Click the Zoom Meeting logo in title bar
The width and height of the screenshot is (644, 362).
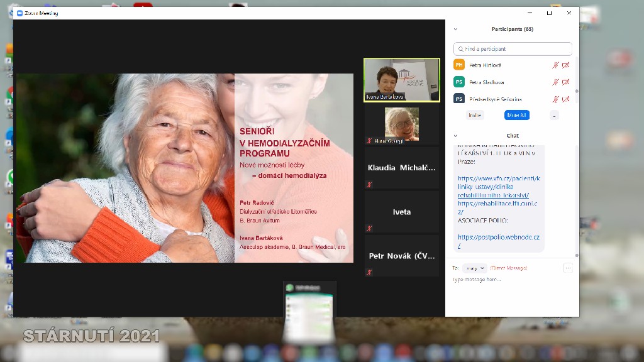pos(19,13)
